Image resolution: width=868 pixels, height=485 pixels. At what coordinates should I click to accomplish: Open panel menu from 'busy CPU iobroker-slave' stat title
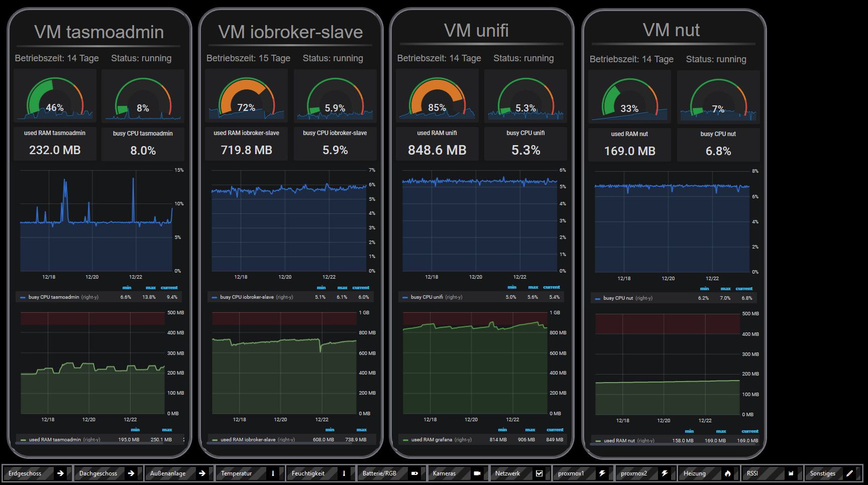335,133
